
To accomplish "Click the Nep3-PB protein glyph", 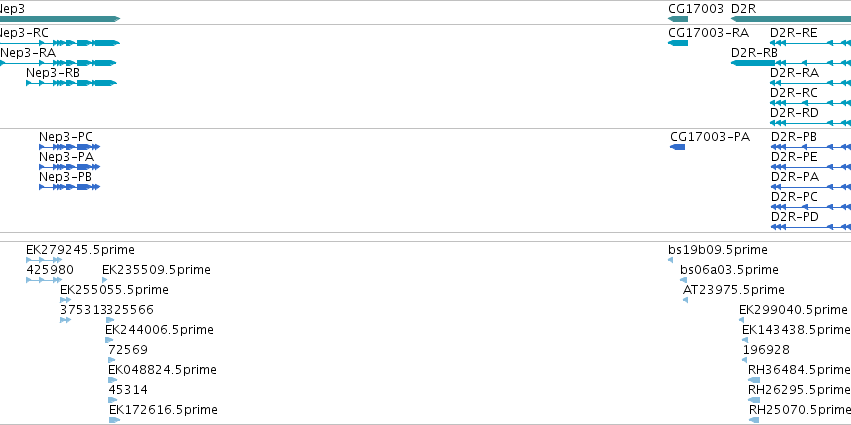I will coord(69,187).
